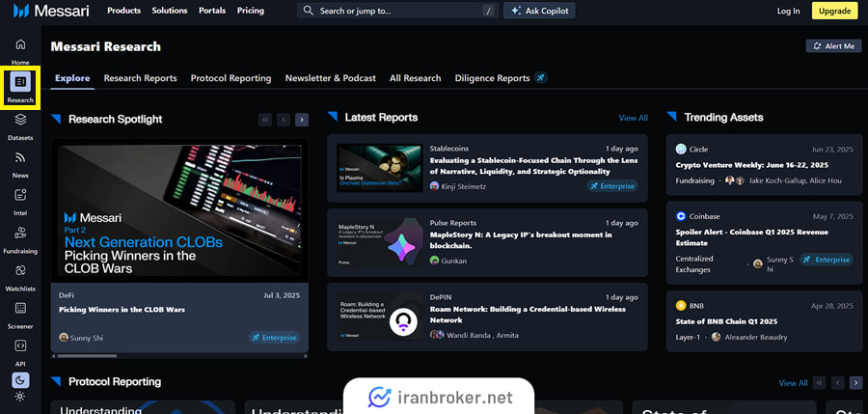Go to next Protocol Reporting item
The height and width of the screenshot is (414, 868).
855,382
